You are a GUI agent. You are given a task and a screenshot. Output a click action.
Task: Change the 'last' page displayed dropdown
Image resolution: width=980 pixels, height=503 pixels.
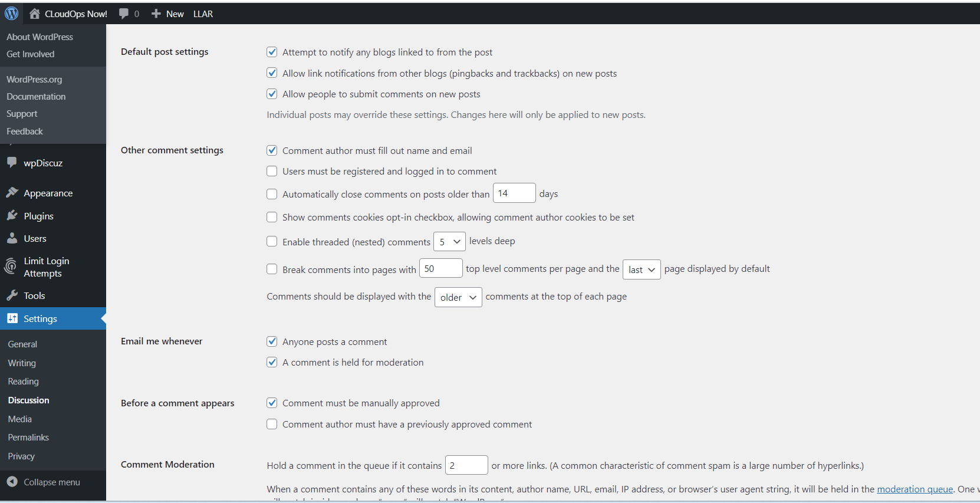(x=642, y=269)
